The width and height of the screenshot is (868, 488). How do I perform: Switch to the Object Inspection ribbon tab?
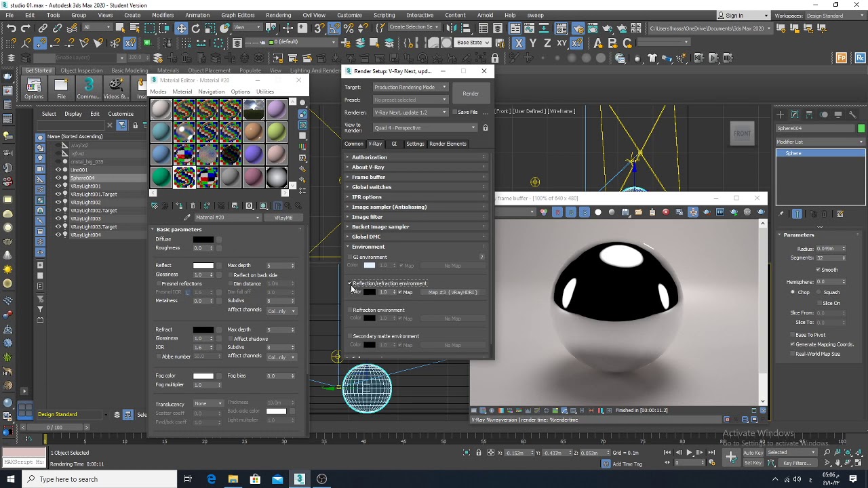coord(81,70)
